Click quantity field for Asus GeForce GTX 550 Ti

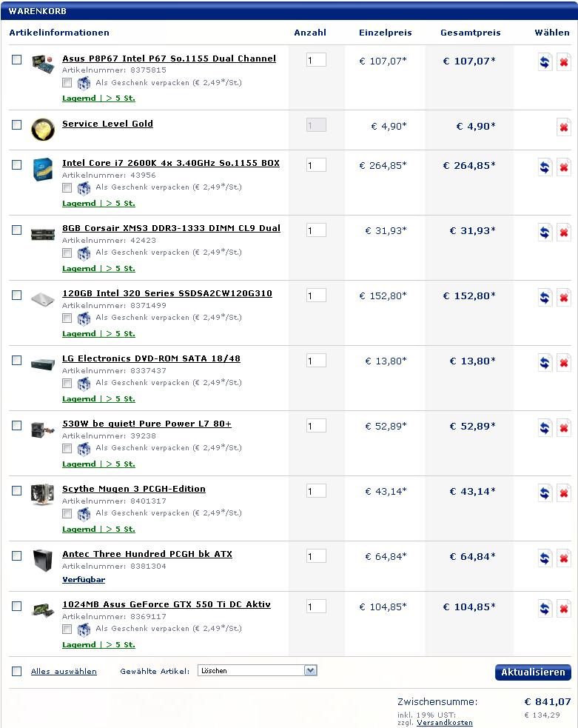[x=316, y=607]
